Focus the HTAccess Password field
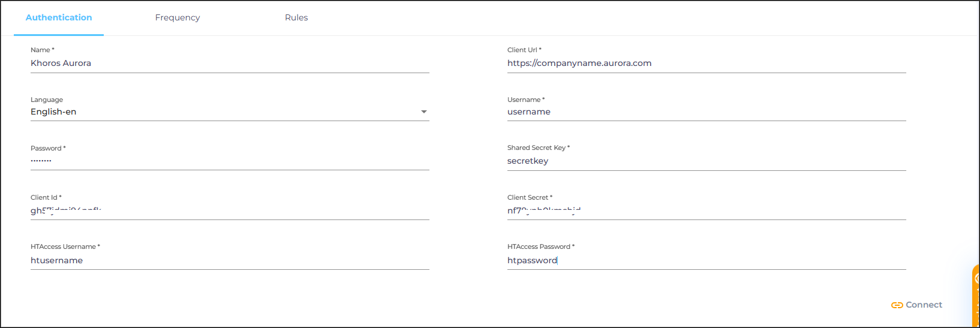Viewport: 980px width, 328px height. tap(706, 260)
